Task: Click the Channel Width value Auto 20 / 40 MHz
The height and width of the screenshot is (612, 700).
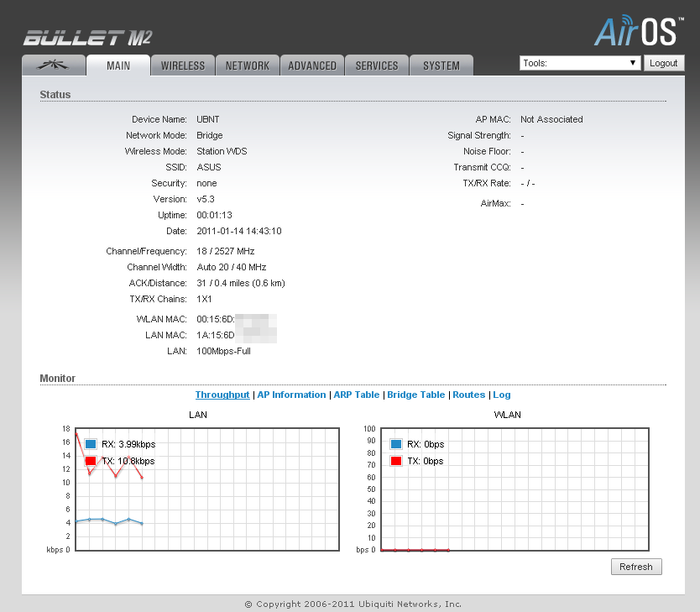Action: [232, 267]
